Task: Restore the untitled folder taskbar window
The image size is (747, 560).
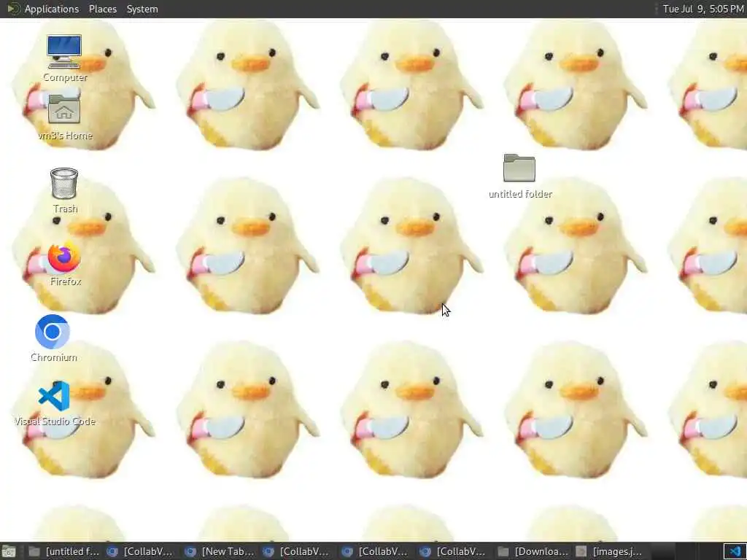Action: [64, 551]
